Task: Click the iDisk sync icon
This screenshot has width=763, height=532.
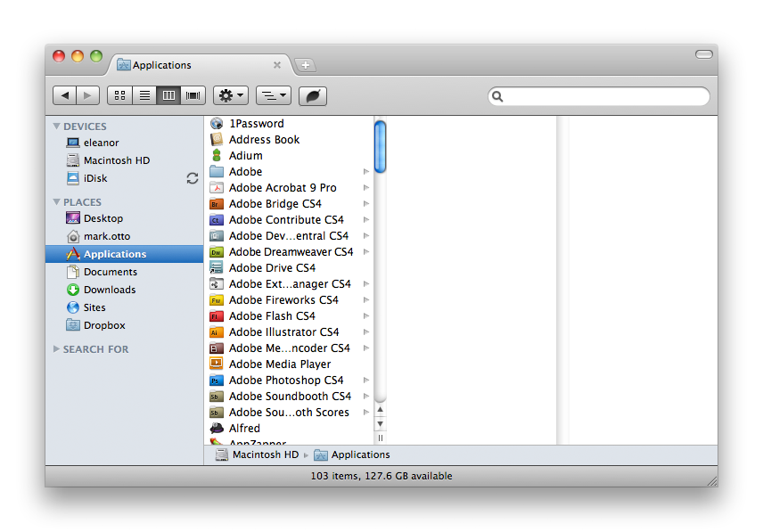Action: pos(193,178)
